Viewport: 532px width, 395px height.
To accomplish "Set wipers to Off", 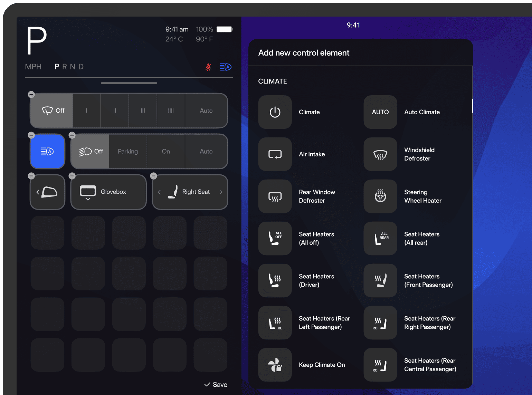I will 51,110.
